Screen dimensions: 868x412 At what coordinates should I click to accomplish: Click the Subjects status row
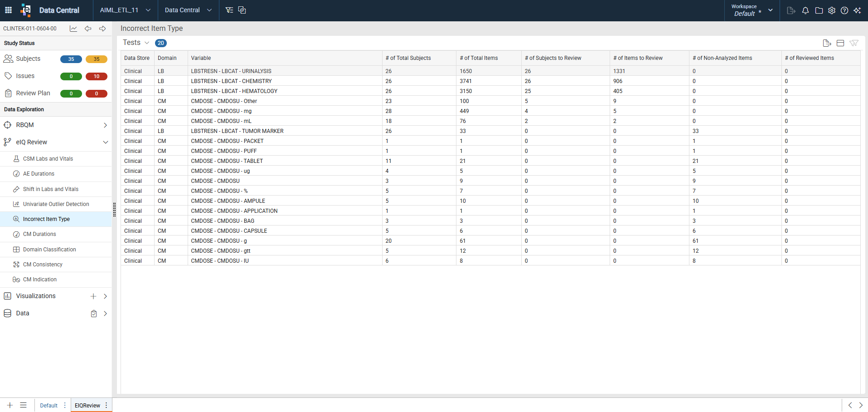56,59
